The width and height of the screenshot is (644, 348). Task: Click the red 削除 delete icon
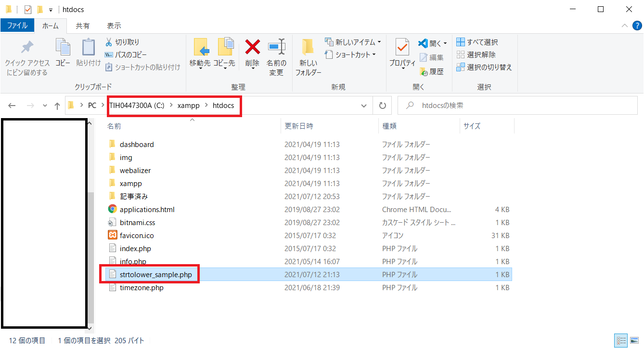(x=252, y=47)
